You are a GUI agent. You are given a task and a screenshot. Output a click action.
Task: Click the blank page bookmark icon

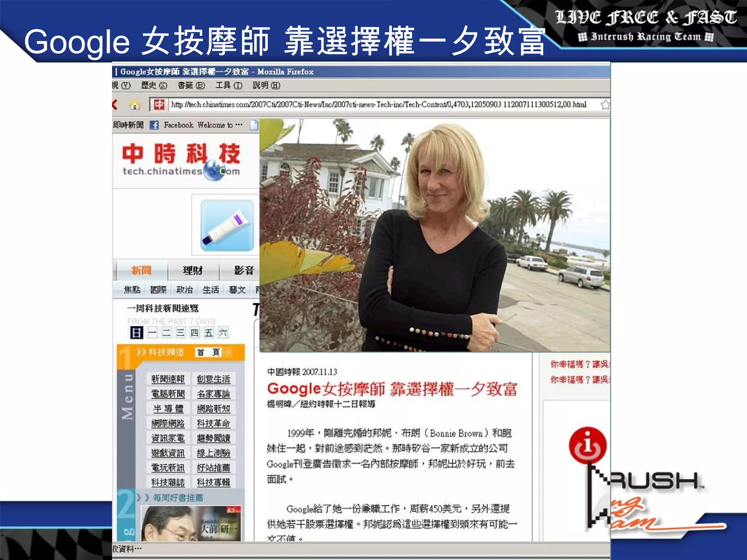click(254, 125)
